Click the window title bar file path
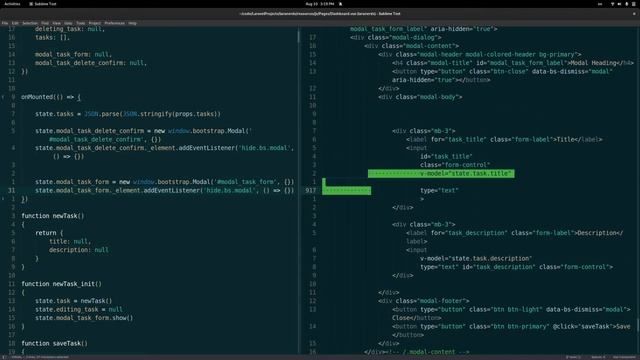The height and width of the screenshot is (360, 640). [x=320, y=13]
